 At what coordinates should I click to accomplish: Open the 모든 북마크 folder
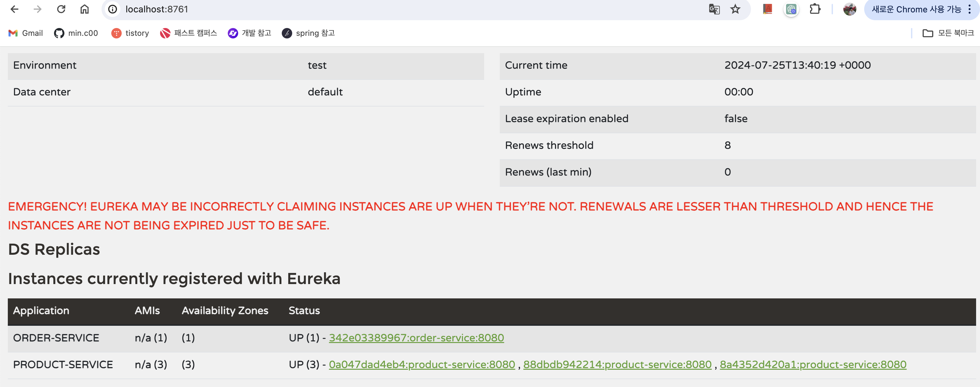click(948, 33)
